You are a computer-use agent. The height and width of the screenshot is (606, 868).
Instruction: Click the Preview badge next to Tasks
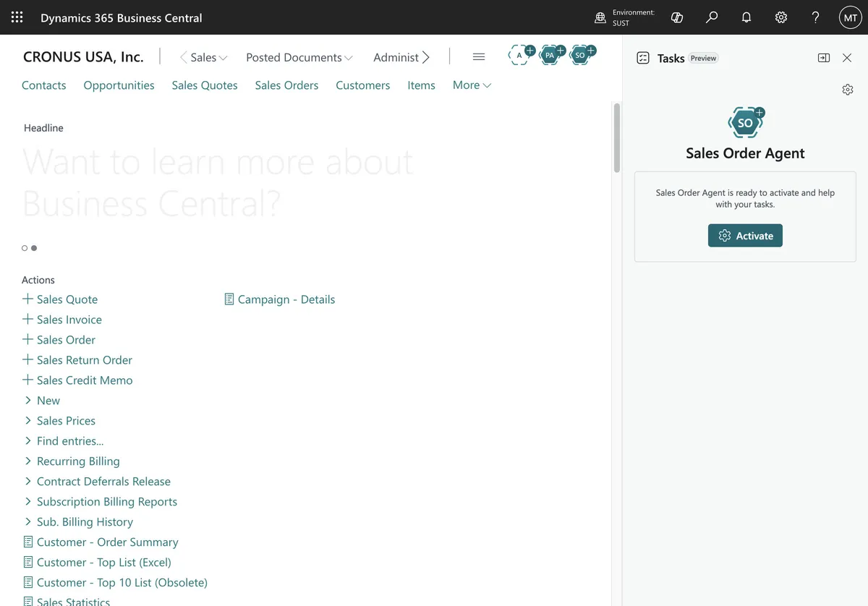[x=703, y=58]
